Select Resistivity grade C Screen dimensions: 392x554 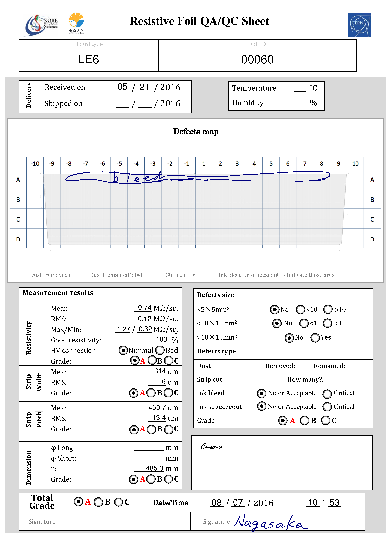click(x=169, y=361)
